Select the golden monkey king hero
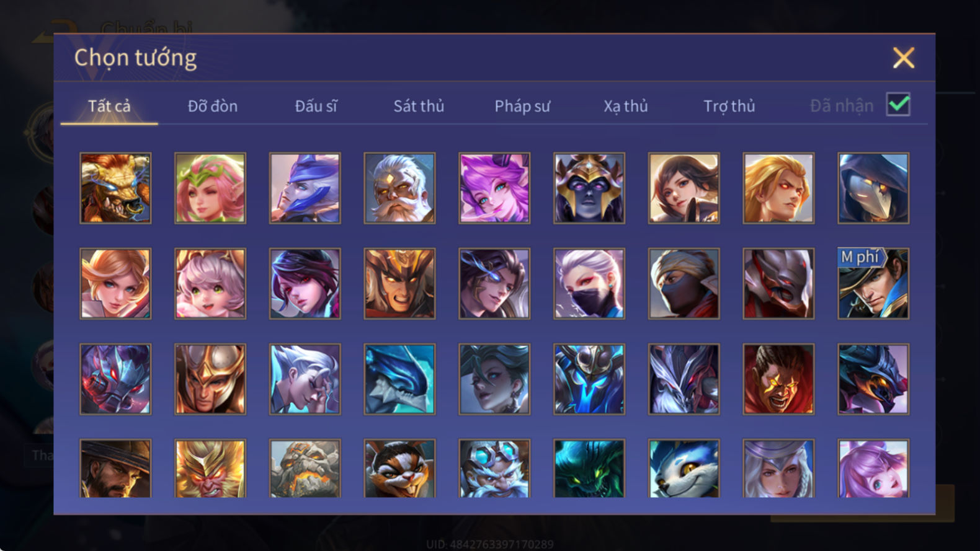 tap(210, 469)
